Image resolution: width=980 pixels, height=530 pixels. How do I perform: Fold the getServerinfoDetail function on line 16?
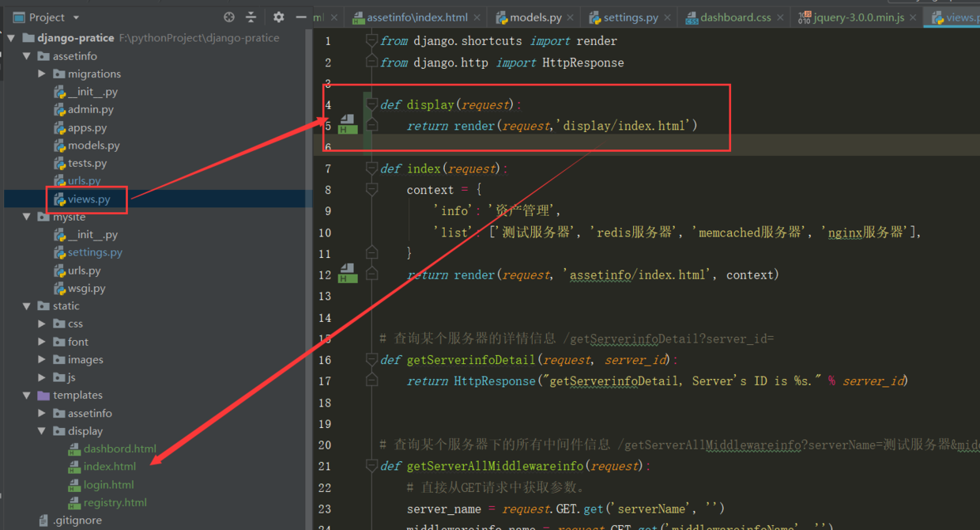(371, 360)
